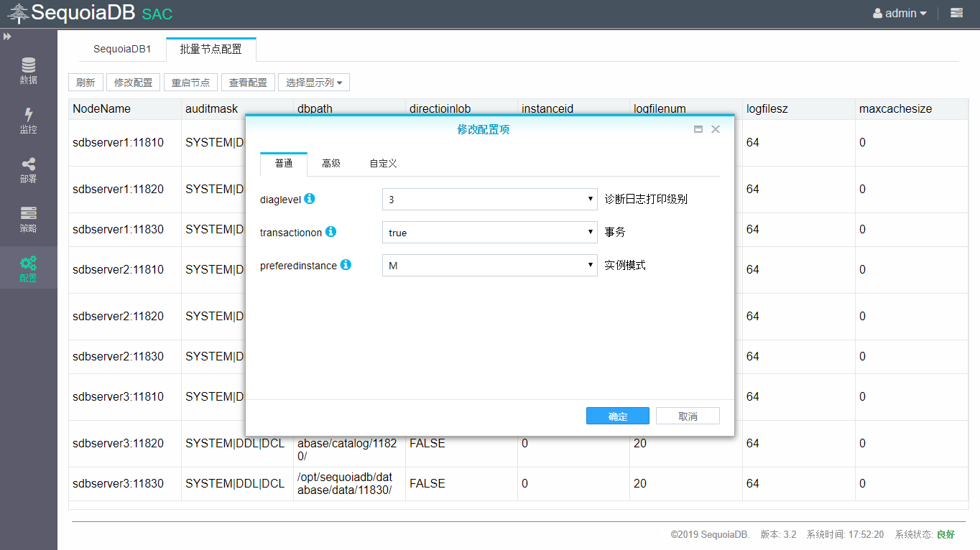The height and width of the screenshot is (550, 980).
Task: Switch to the 自定义 tab in dialog
Action: click(383, 164)
